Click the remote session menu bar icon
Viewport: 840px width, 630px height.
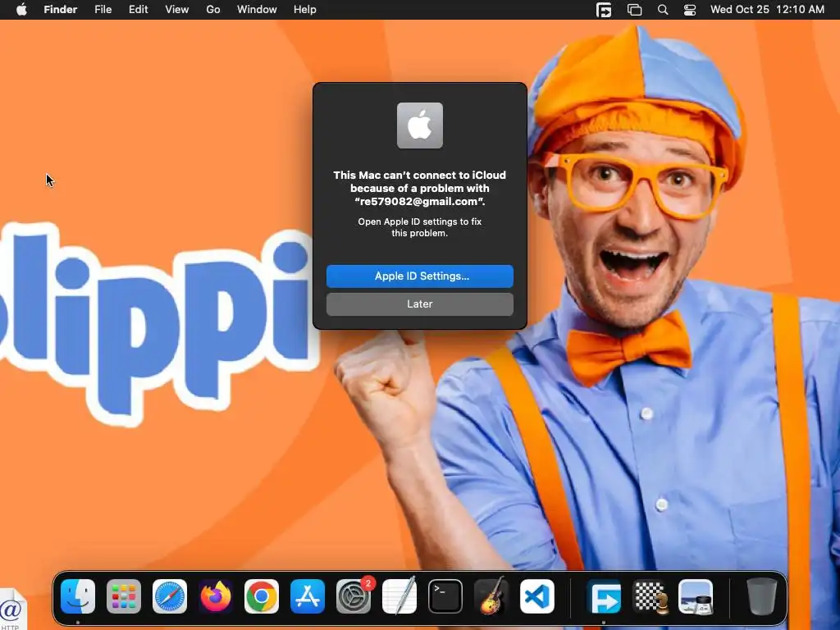[604, 10]
